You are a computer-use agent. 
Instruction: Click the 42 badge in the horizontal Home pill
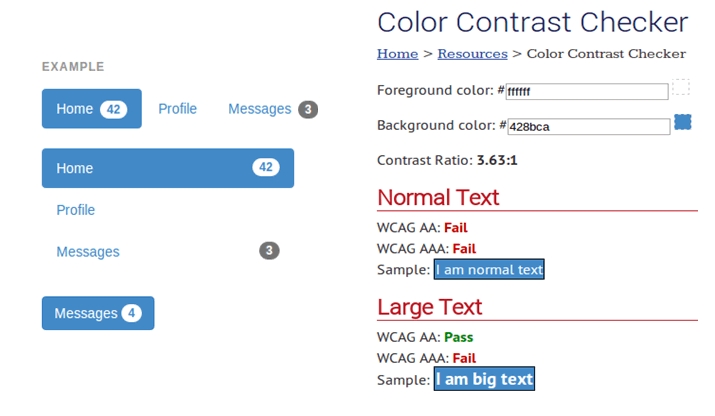pos(113,109)
